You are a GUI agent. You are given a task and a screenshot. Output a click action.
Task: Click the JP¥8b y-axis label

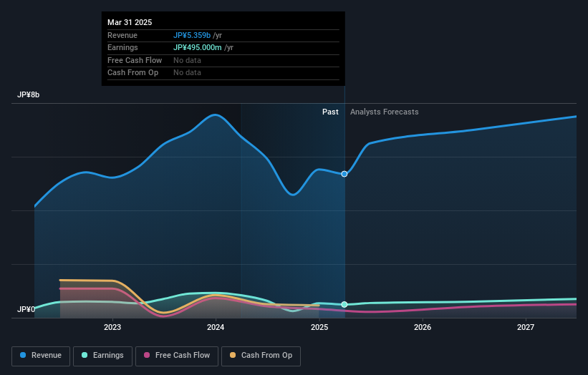pyautogui.click(x=28, y=94)
